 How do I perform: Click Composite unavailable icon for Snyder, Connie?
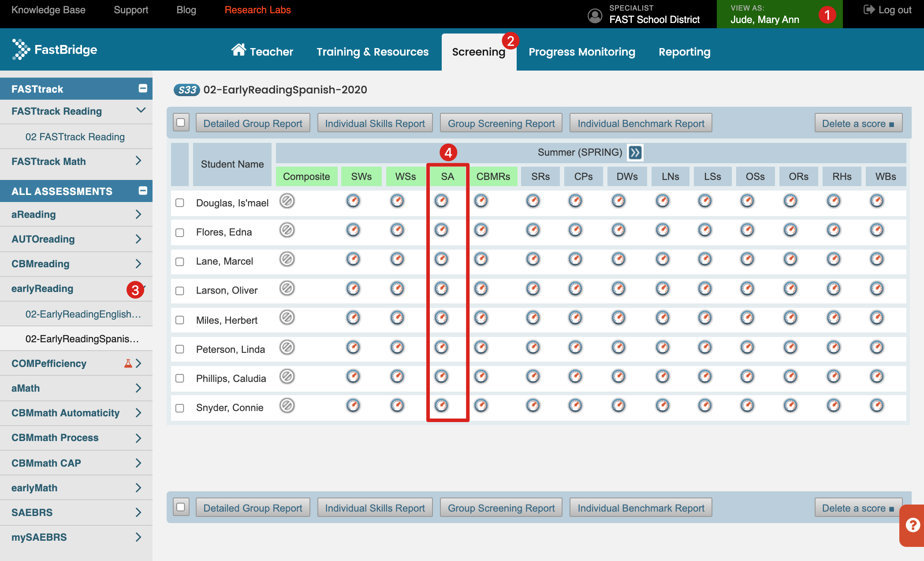coord(287,406)
